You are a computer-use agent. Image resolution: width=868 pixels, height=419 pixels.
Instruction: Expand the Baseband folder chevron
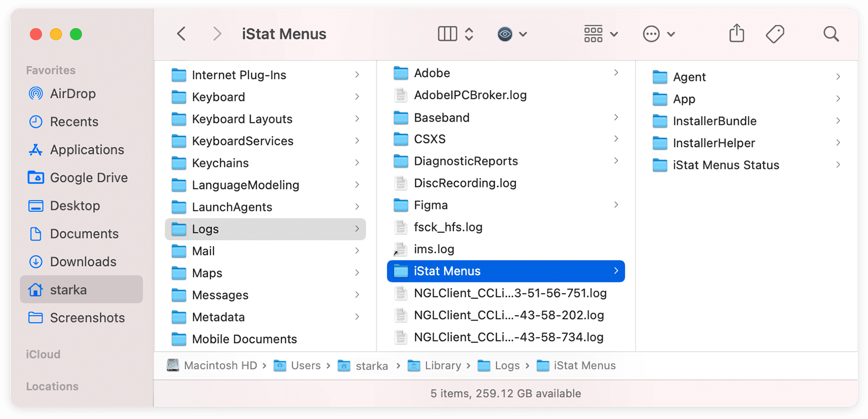coord(616,118)
